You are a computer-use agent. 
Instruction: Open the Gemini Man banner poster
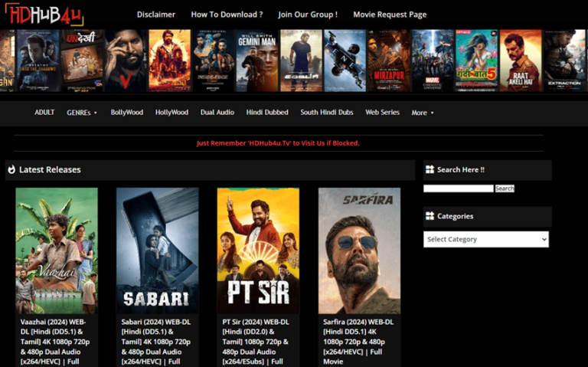[257, 61]
